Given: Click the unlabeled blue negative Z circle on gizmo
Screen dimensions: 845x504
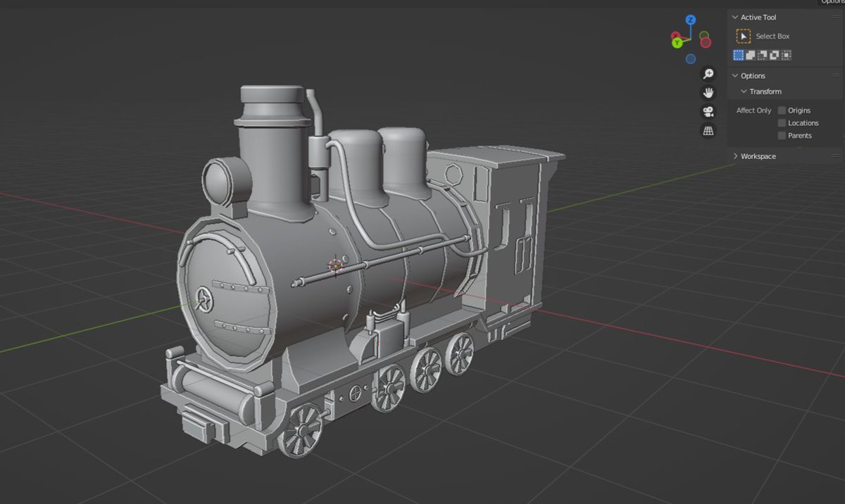Looking at the screenshot, I should click(691, 59).
